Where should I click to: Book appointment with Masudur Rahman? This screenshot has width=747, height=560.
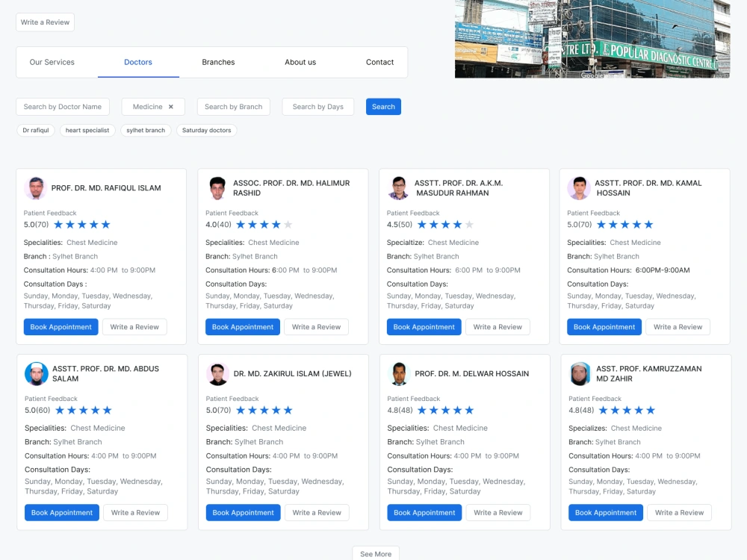[424, 327]
